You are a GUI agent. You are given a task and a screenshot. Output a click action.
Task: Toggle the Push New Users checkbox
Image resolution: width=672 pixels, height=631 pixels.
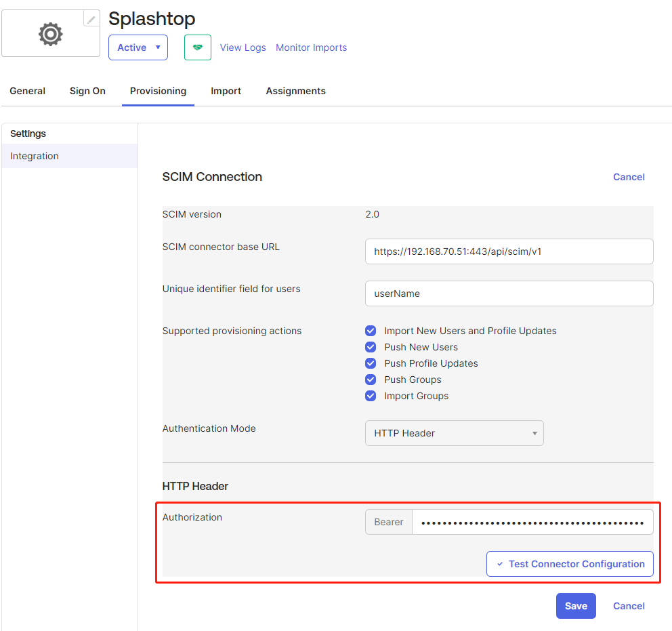[371, 347]
